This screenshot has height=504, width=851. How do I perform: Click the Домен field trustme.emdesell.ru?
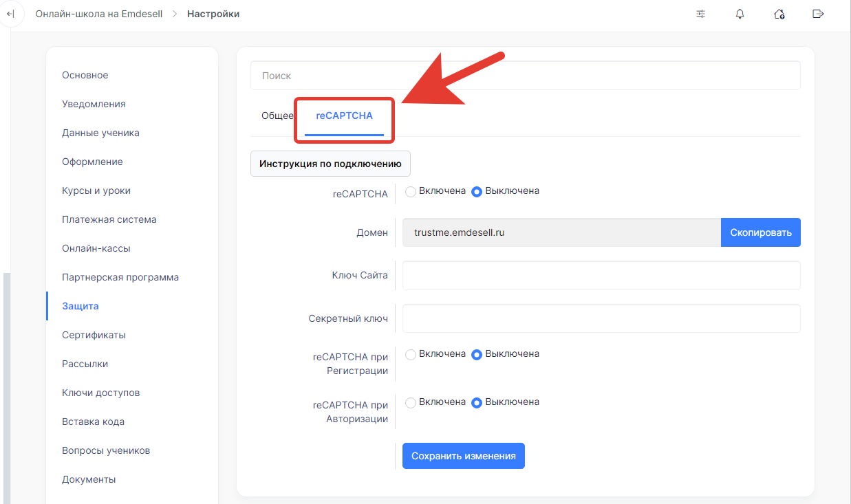(x=561, y=232)
